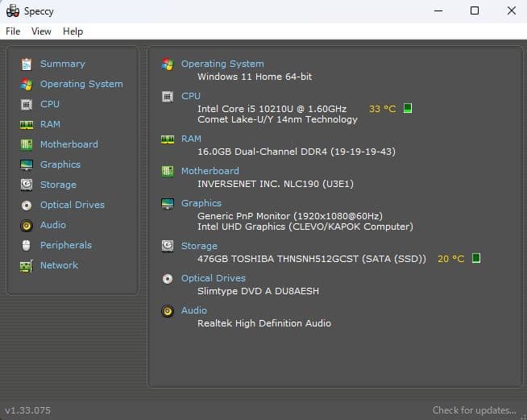Go to CPU section label in sidebar
Screen dimensions: 527x420
[50, 104]
